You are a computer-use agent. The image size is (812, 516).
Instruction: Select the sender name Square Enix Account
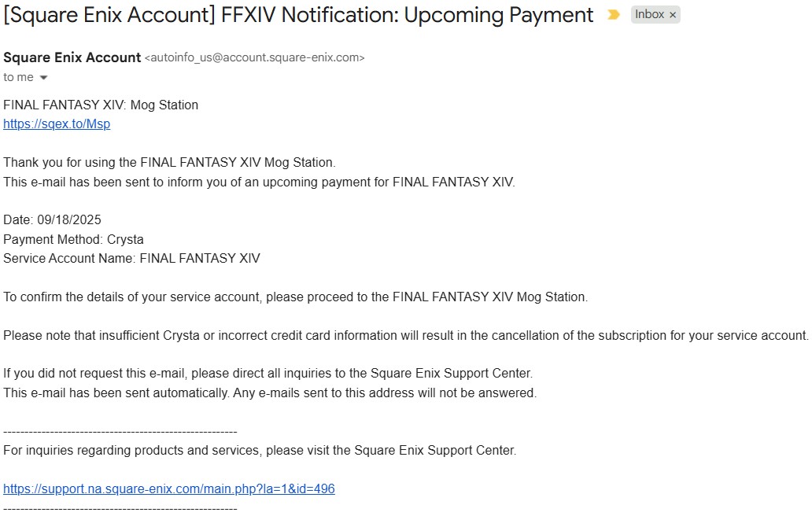[72, 57]
